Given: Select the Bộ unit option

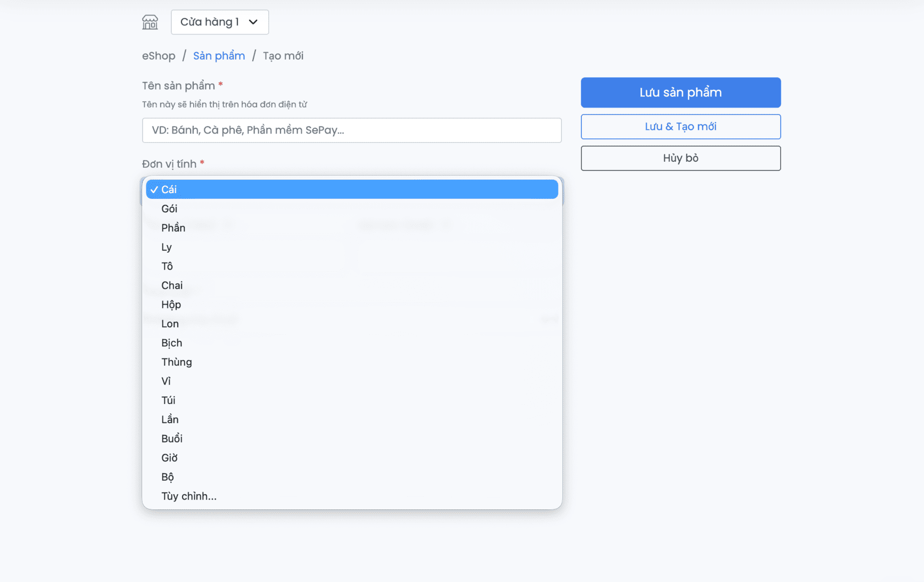Looking at the screenshot, I should 168,477.
